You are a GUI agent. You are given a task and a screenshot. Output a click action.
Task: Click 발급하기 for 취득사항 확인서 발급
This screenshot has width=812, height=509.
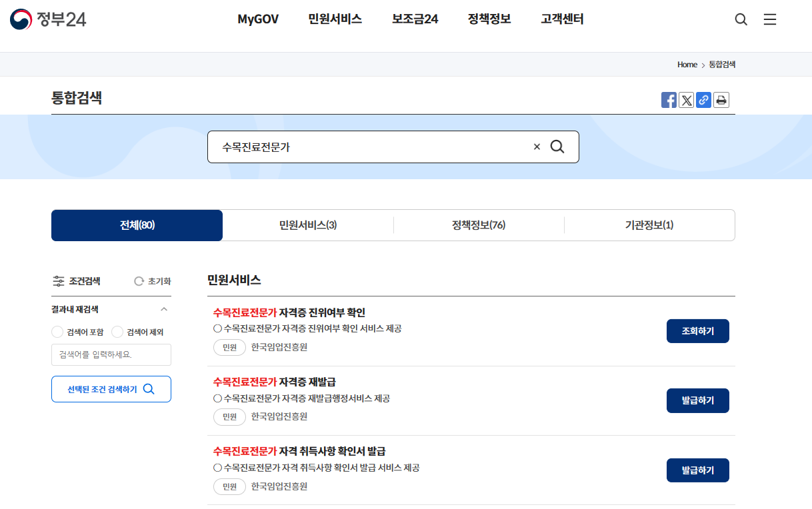(x=698, y=470)
